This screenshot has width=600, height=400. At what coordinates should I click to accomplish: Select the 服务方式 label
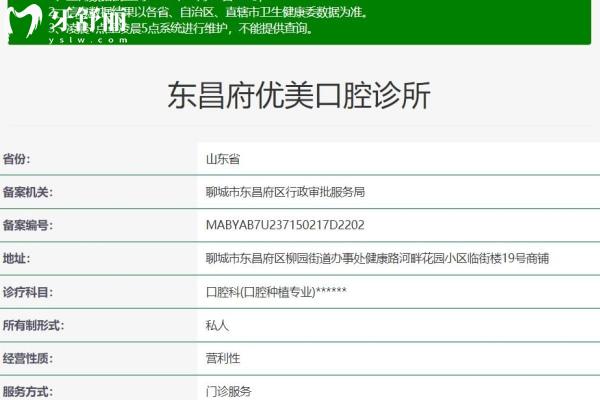pyautogui.click(x=28, y=392)
